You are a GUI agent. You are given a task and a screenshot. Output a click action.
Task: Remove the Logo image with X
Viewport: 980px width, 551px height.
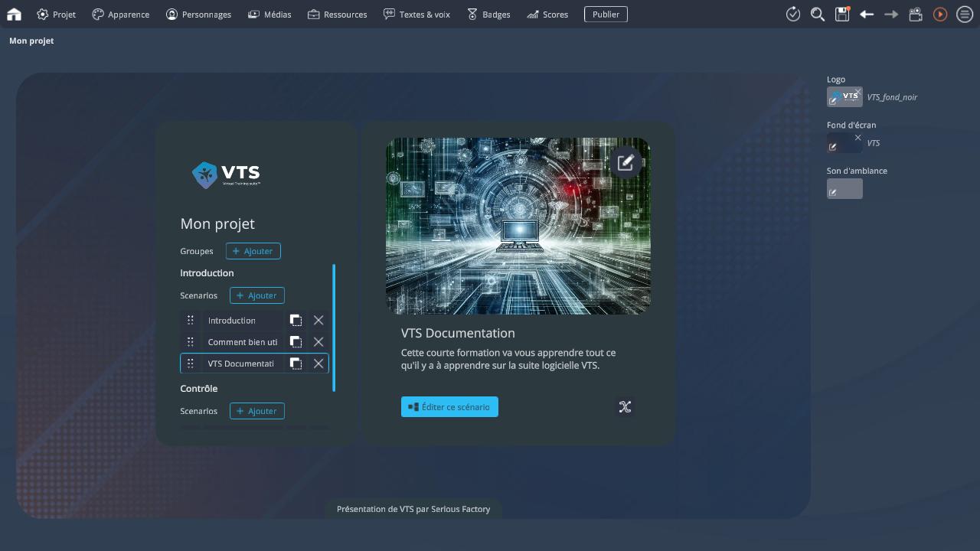pyautogui.click(x=857, y=92)
